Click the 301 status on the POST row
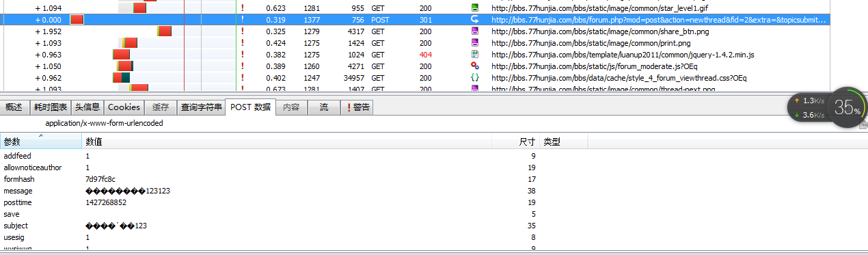The height and width of the screenshot is (255, 868). tap(426, 20)
